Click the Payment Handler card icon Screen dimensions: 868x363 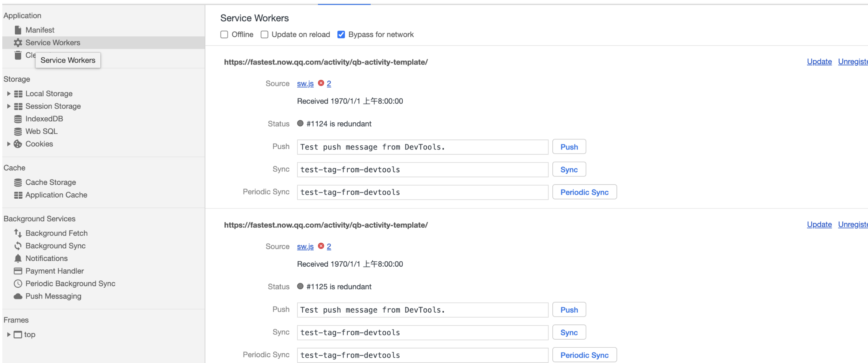point(18,271)
